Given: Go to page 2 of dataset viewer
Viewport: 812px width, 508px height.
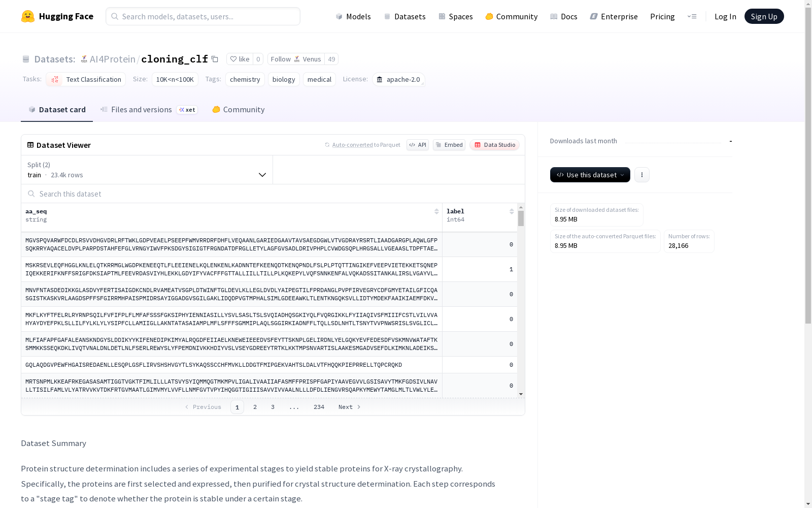Looking at the screenshot, I should [x=255, y=407].
